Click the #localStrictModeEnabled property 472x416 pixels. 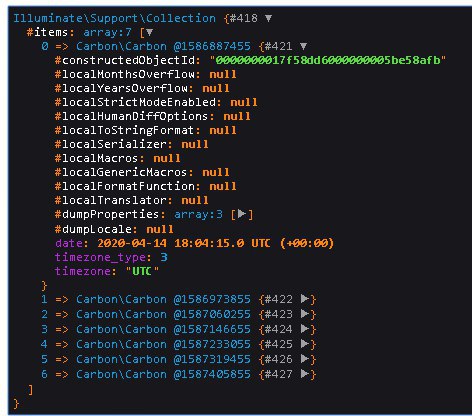(135, 102)
